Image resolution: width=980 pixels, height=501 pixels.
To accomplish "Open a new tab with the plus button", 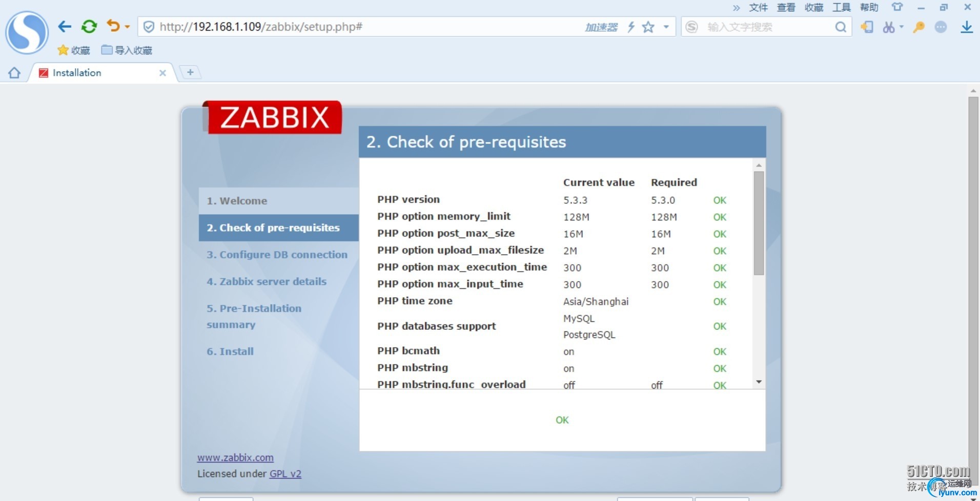I will pos(190,72).
